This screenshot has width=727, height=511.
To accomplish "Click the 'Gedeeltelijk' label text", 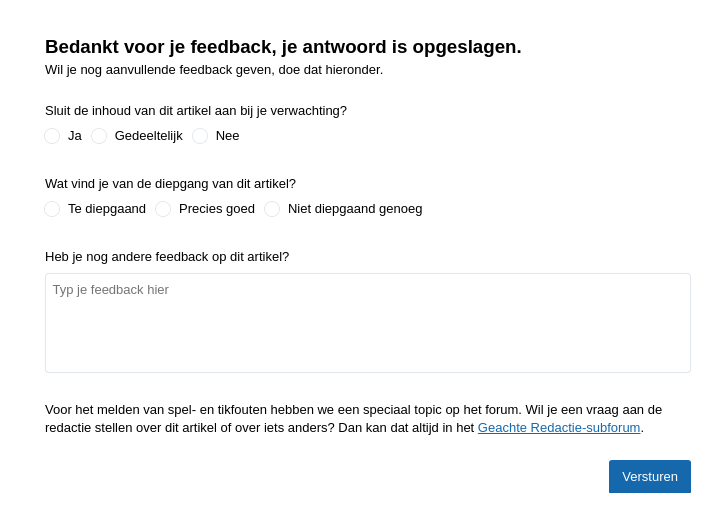I will (148, 136).
